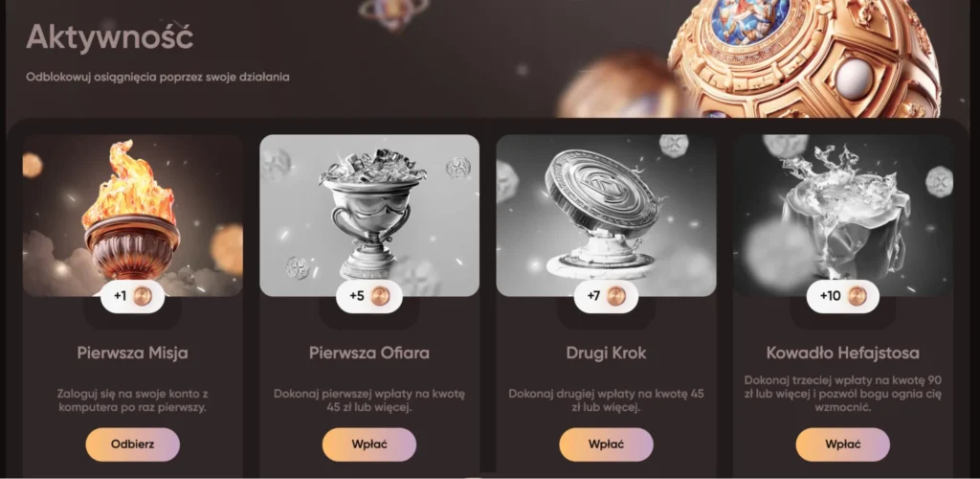This screenshot has width=980, height=479.
Task: Click the coin icon next to +10
Action: [x=857, y=296]
